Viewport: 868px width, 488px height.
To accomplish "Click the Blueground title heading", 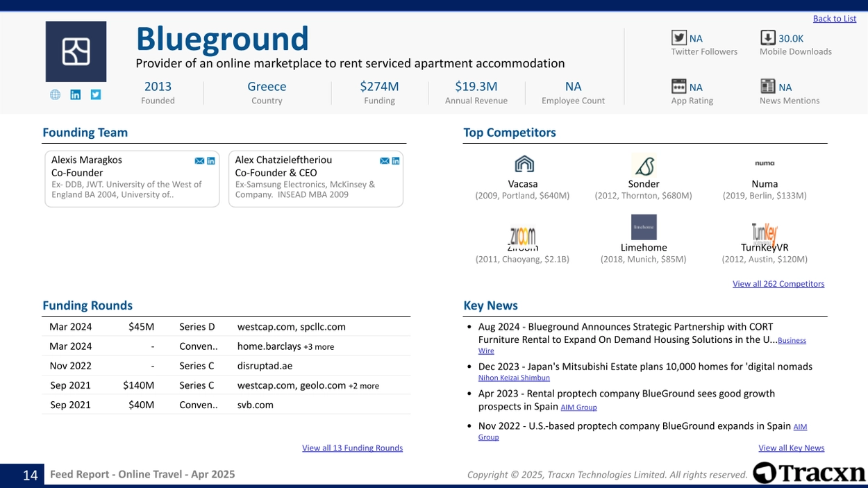I will tap(222, 38).
